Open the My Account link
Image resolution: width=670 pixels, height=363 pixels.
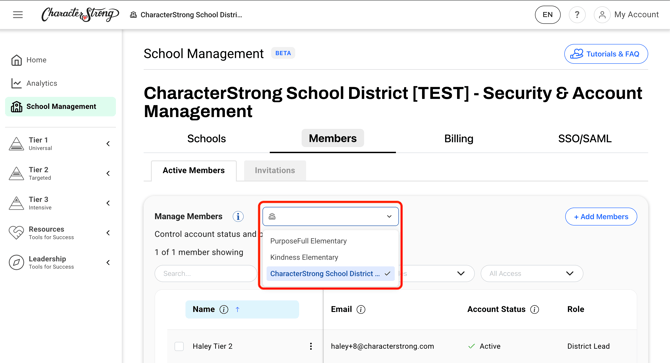(x=636, y=15)
